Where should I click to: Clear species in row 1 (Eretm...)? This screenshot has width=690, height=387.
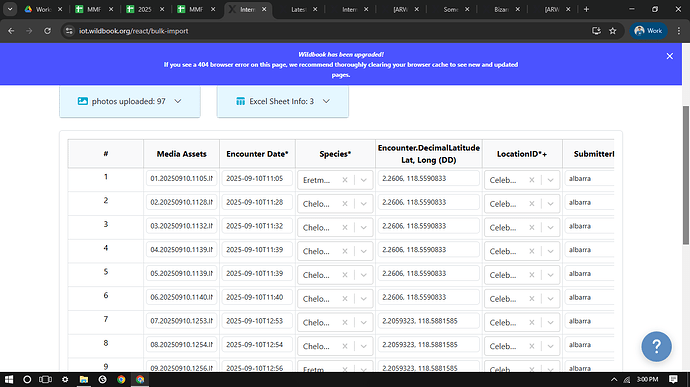click(x=345, y=180)
